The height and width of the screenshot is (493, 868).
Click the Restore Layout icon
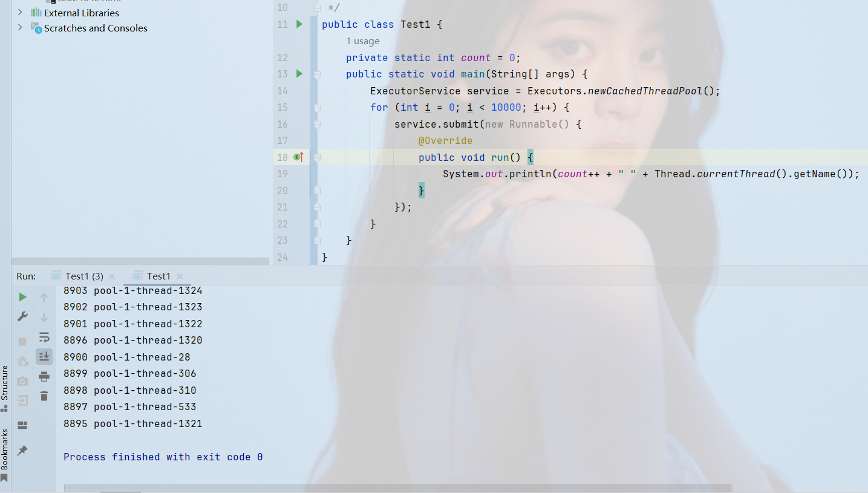coord(22,425)
